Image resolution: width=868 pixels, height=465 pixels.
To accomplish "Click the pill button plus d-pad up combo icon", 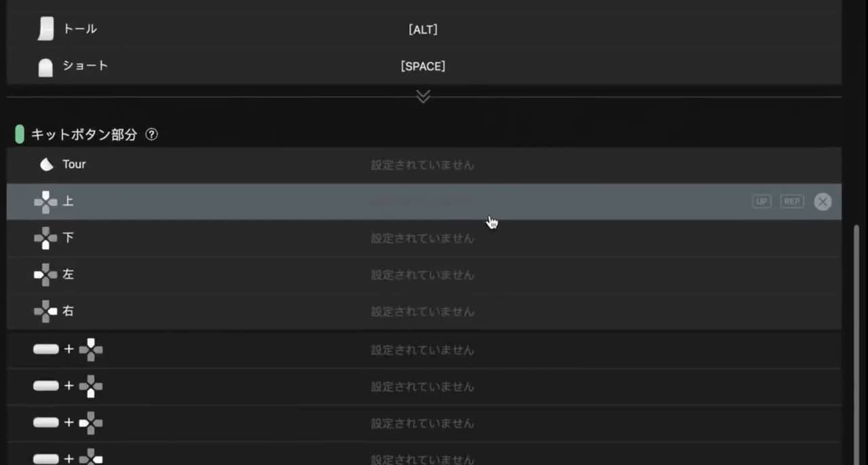I will point(68,350).
